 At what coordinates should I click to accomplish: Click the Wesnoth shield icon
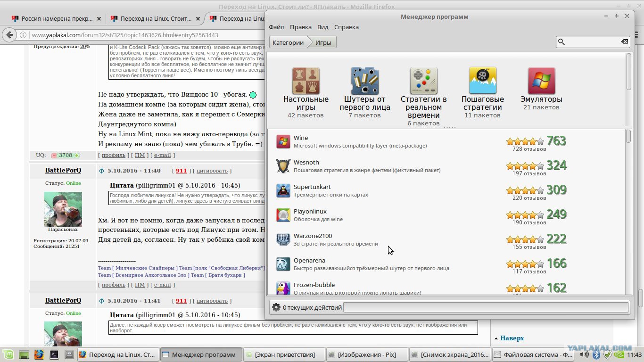coord(283,166)
